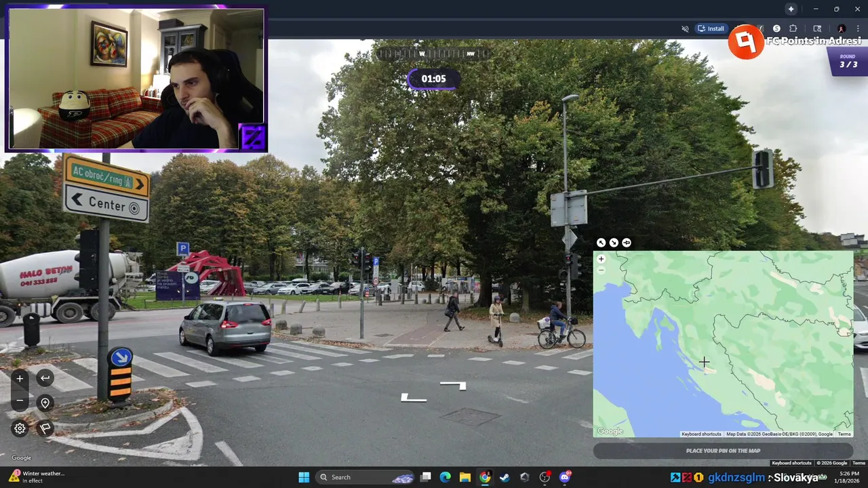Zoom out on the guess map
The height and width of the screenshot is (488, 868).
coord(601,270)
